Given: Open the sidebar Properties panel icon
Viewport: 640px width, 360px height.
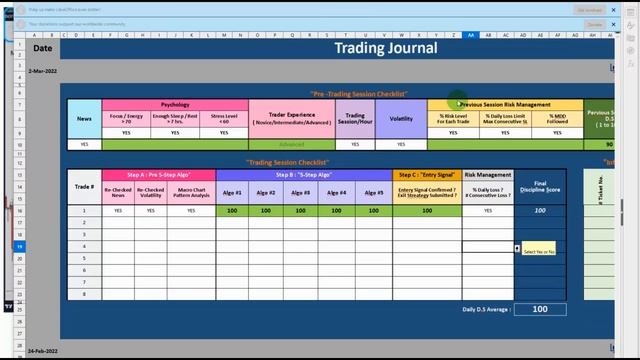Looking at the screenshot, I should click(631, 12).
